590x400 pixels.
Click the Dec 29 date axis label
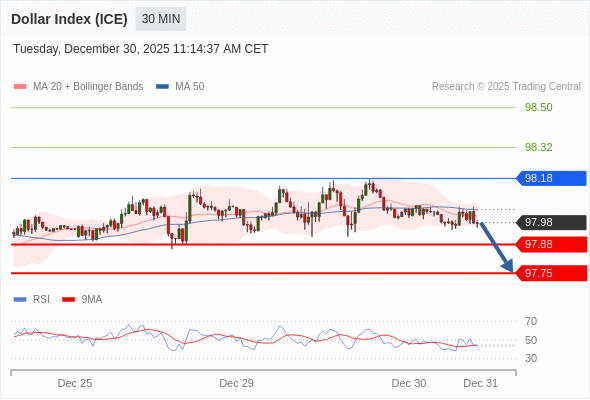[236, 383]
